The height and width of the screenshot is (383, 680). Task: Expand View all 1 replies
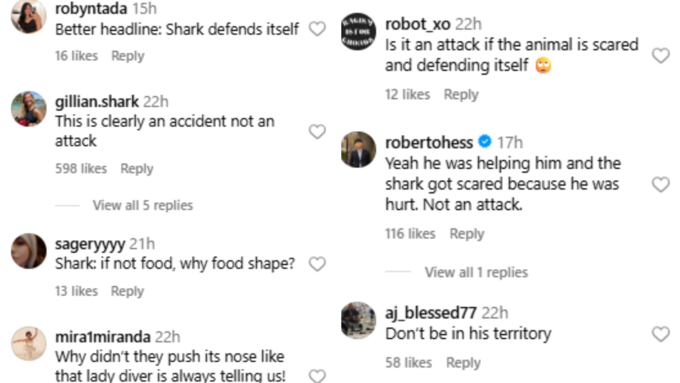476,272
